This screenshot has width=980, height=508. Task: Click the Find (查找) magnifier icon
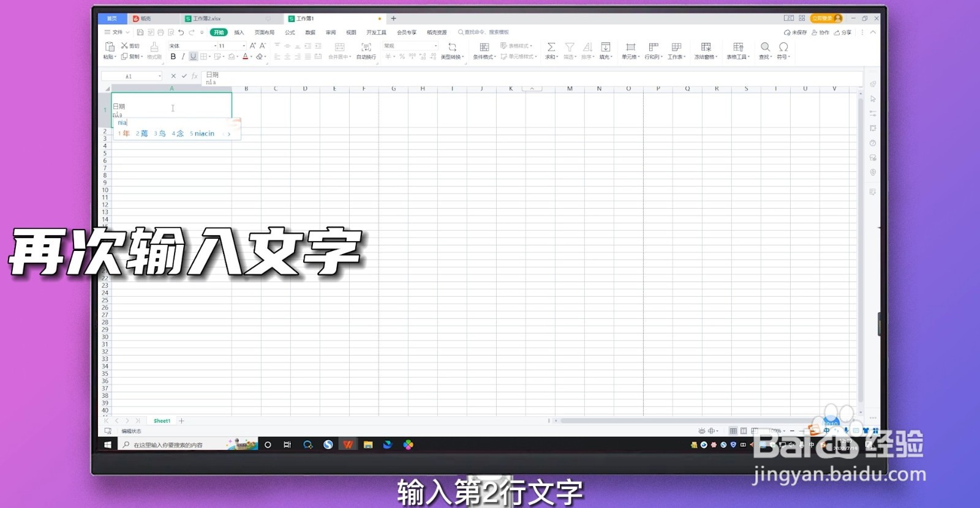[765, 47]
